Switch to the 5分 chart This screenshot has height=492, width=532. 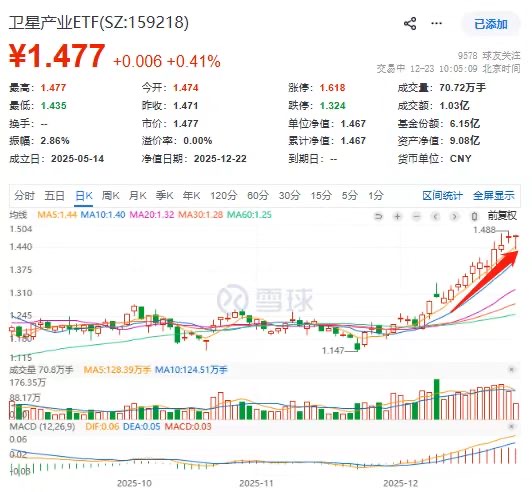pyautogui.click(x=349, y=195)
